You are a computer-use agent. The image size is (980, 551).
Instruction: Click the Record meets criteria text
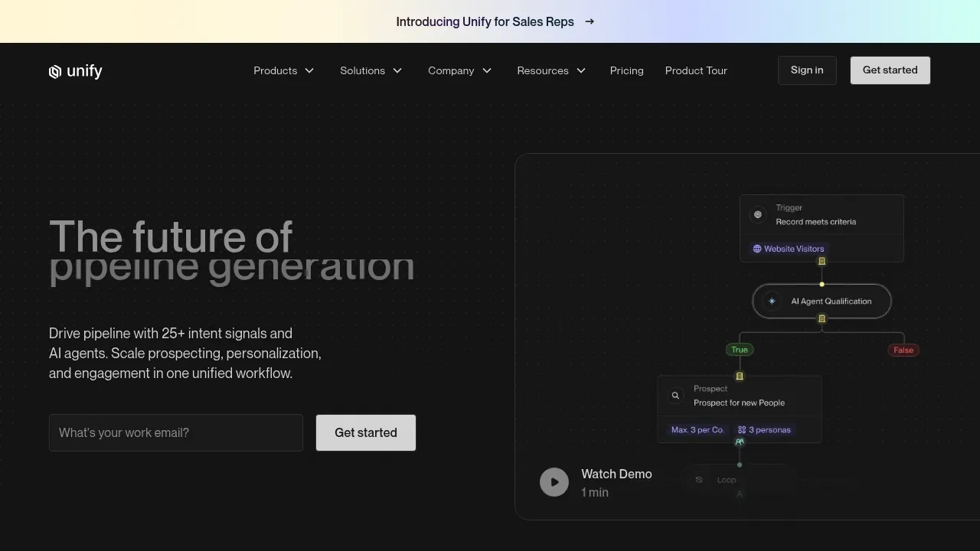click(x=816, y=222)
